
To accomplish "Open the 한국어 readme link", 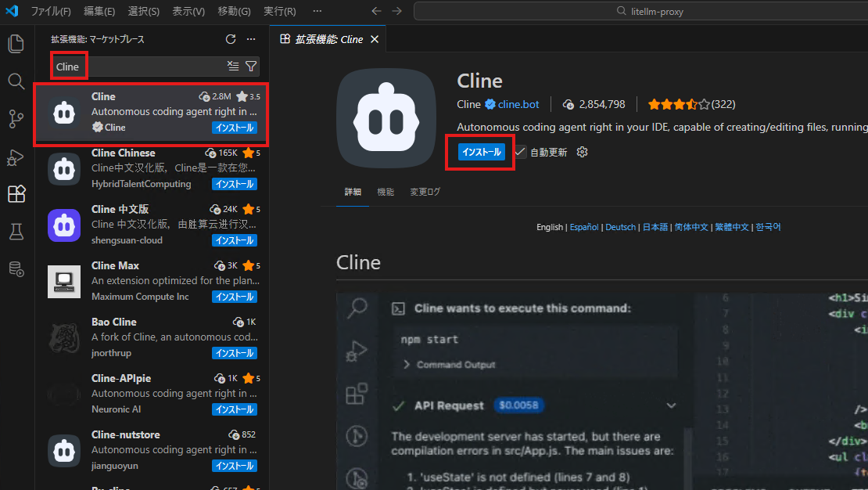I will [768, 227].
